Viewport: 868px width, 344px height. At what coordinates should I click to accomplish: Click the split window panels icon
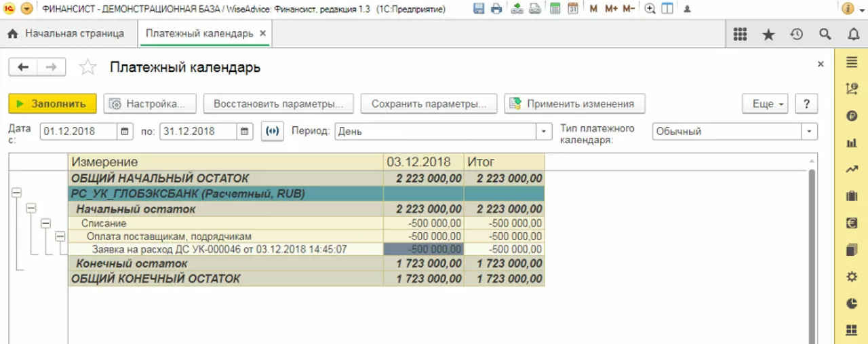[668, 9]
